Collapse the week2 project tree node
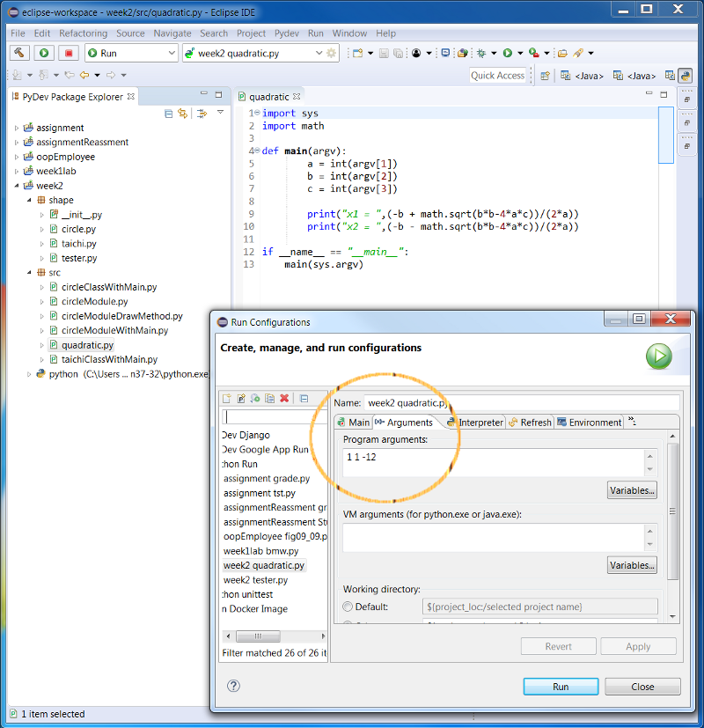This screenshot has width=704, height=728. [x=16, y=186]
